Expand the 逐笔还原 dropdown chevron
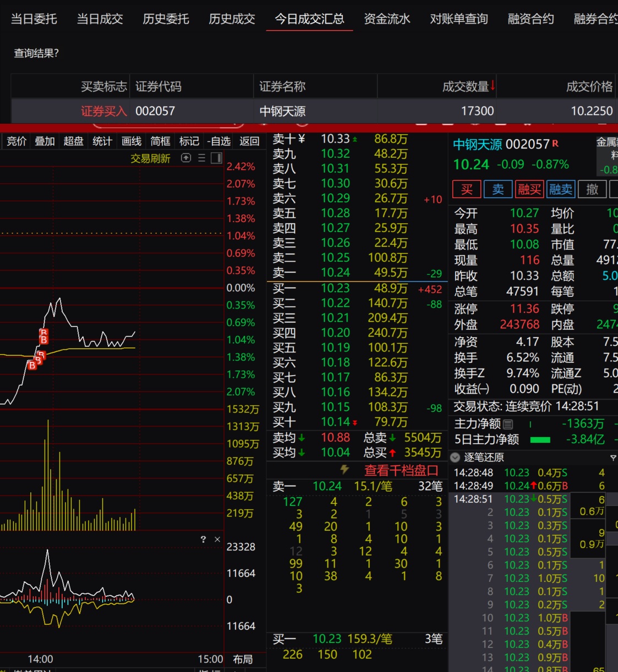Image resolution: width=618 pixels, height=672 pixels. pos(455,457)
